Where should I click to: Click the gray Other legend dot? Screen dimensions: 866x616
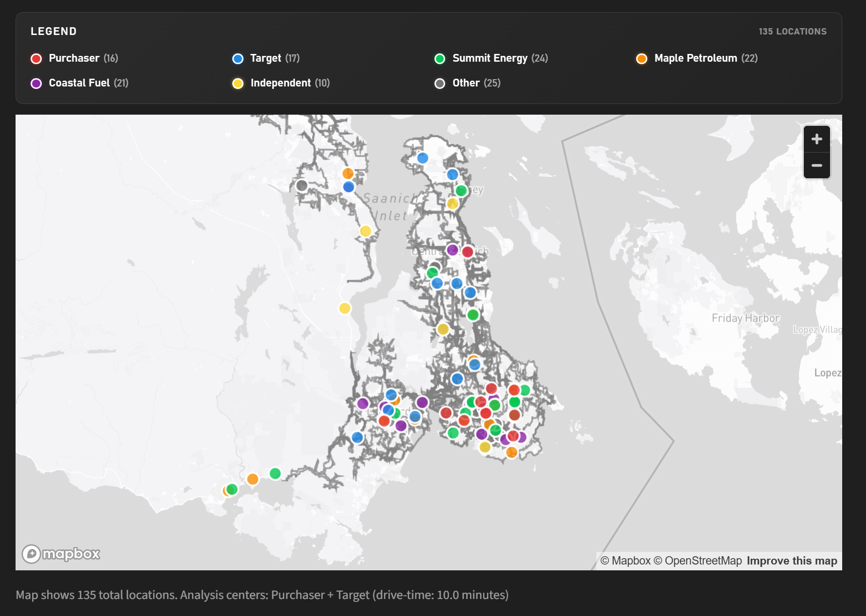(x=440, y=83)
